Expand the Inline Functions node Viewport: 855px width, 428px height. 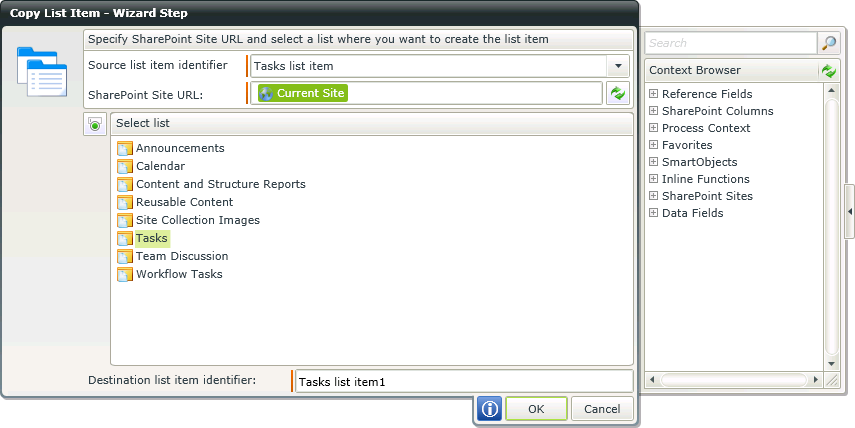pos(653,179)
